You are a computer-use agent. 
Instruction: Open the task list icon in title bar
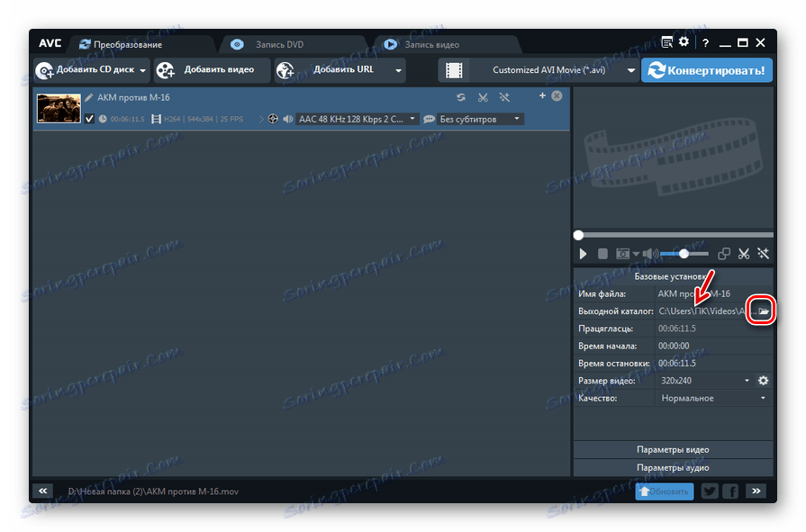[x=666, y=42]
